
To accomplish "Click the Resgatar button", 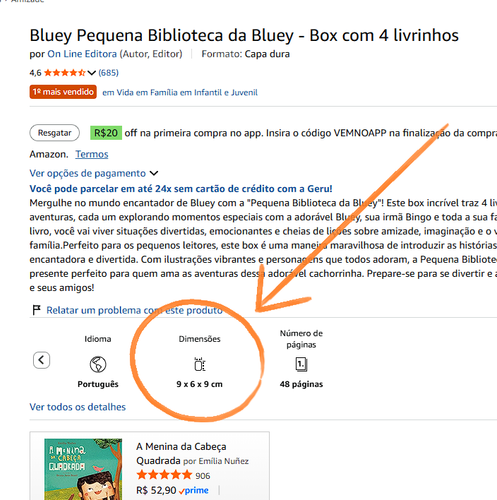I will (x=55, y=133).
